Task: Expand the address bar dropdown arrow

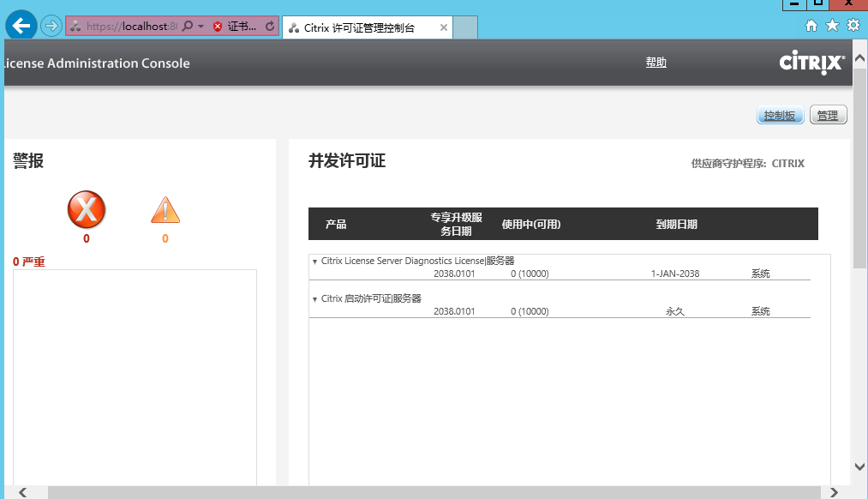Action: pos(201,26)
